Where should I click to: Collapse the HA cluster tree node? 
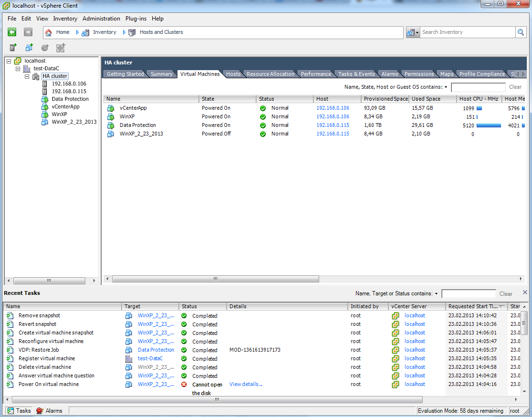[x=27, y=76]
